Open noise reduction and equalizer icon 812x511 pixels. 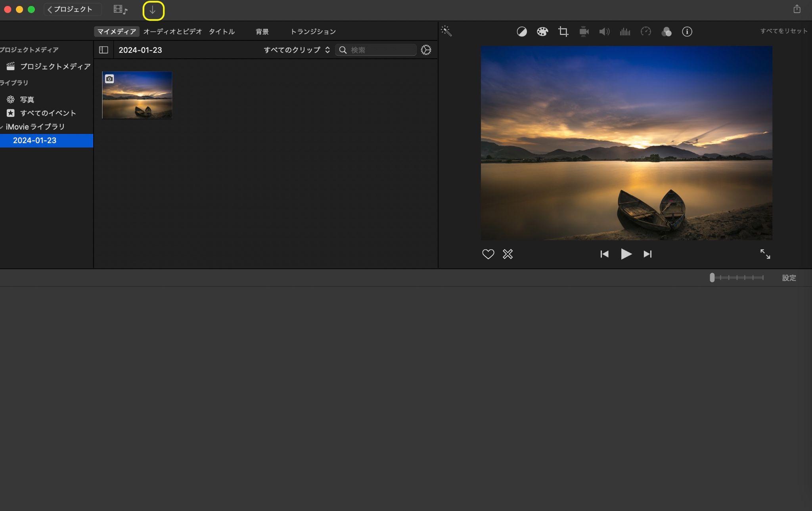(x=625, y=32)
